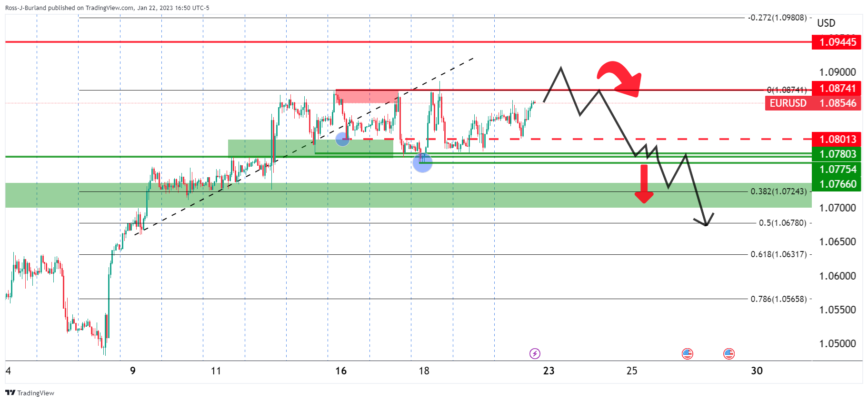The width and height of the screenshot is (868, 402).
Task: Click date 16 on the time axis
Action: [341, 371]
